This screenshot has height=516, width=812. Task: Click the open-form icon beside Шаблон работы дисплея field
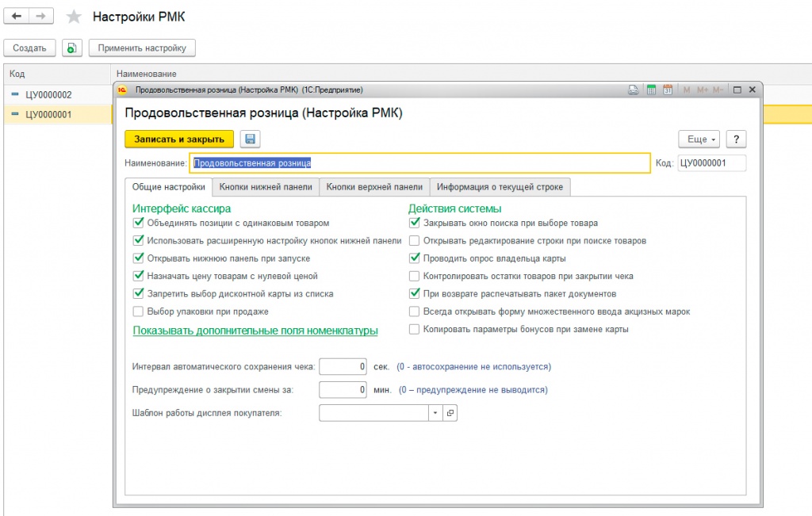tap(450, 413)
